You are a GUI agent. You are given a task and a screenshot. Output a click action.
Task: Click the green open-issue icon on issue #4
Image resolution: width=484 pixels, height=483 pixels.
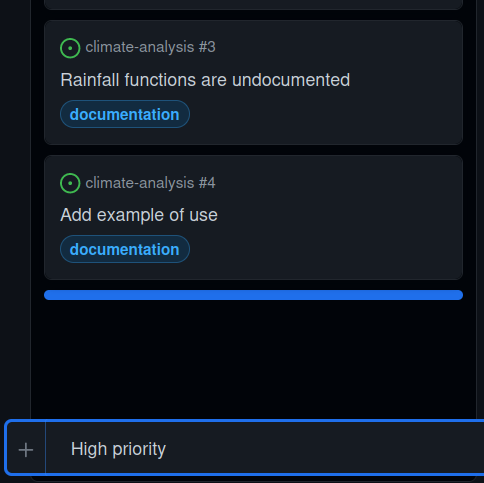click(x=70, y=183)
